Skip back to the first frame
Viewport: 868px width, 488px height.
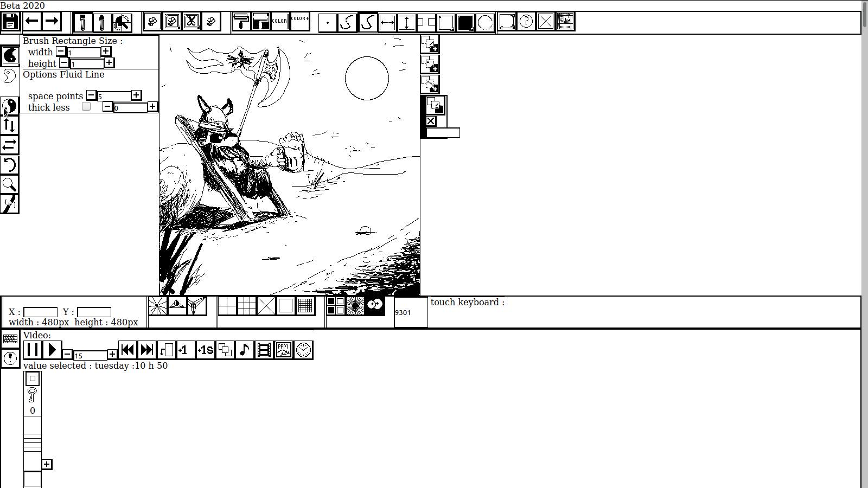(128, 350)
